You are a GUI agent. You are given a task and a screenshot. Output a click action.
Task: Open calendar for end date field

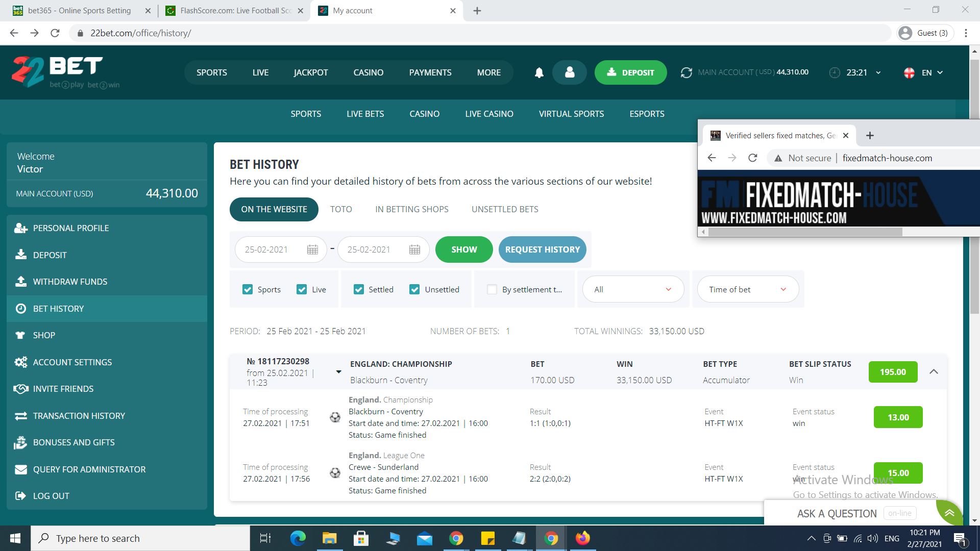pos(414,249)
